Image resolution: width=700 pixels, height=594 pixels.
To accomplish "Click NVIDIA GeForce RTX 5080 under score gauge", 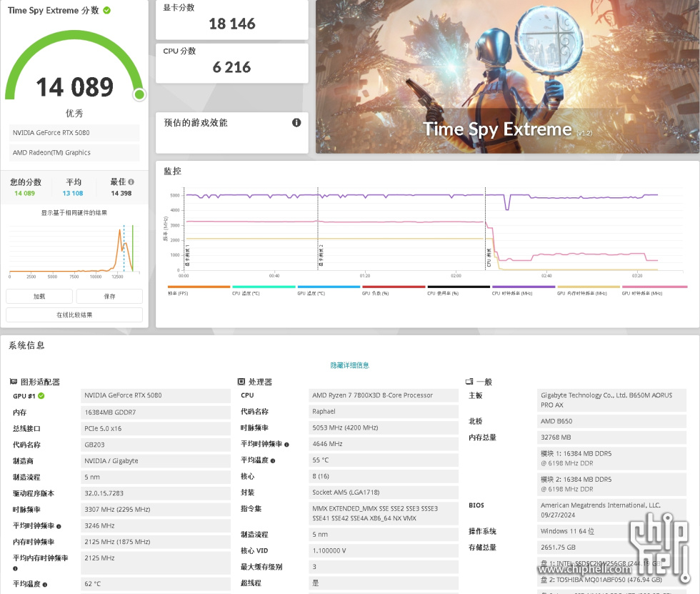I will pyautogui.click(x=74, y=133).
